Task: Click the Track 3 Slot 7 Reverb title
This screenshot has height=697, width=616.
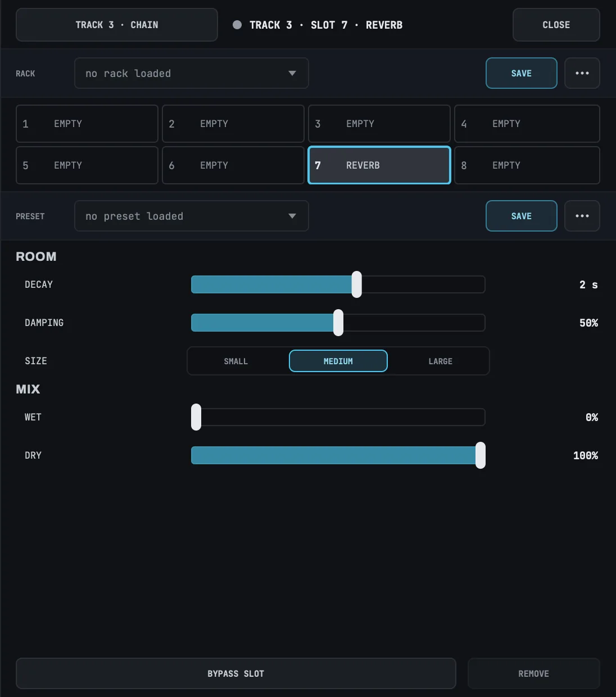Action: coord(326,25)
